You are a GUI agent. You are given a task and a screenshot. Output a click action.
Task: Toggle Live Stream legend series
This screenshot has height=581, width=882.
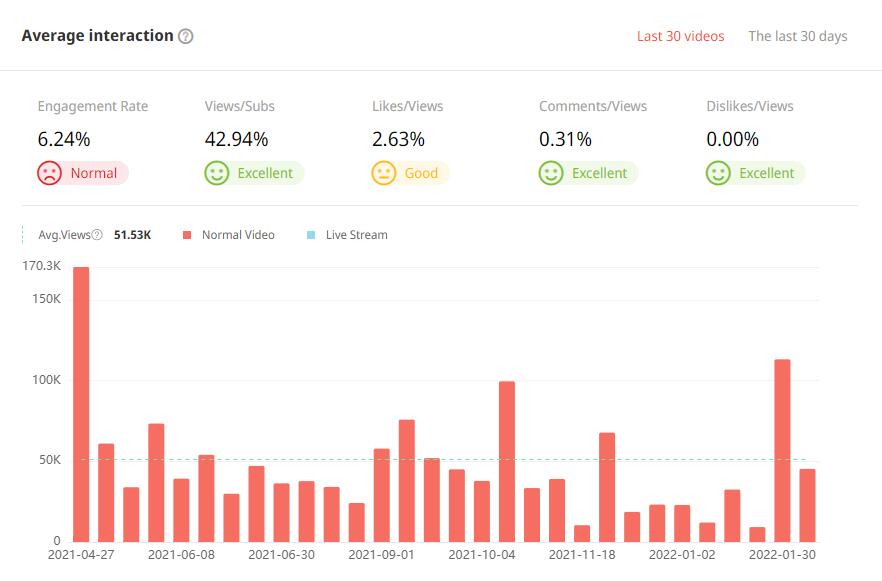[356, 235]
